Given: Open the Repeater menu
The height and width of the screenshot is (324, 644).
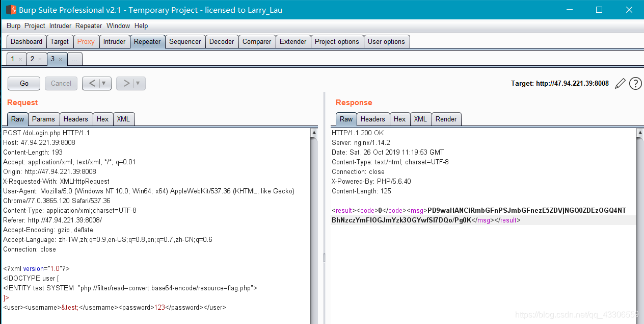Looking at the screenshot, I should (x=89, y=26).
